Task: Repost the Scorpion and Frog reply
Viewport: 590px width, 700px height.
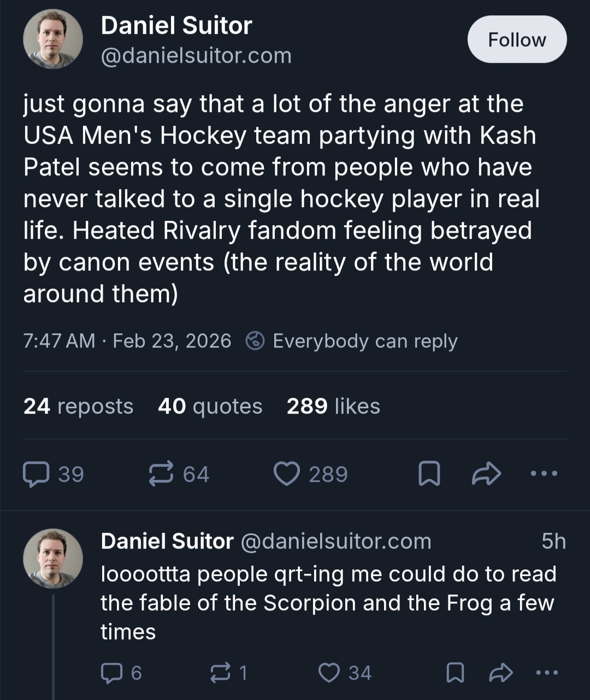Action: point(220,673)
